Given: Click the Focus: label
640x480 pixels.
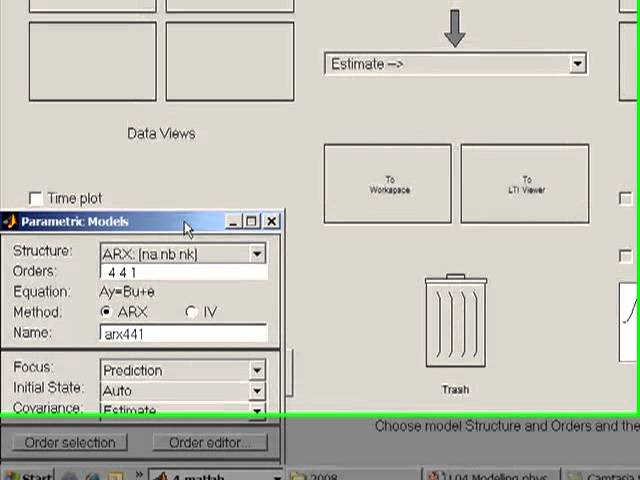Looking at the screenshot, I should (x=33, y=367).
